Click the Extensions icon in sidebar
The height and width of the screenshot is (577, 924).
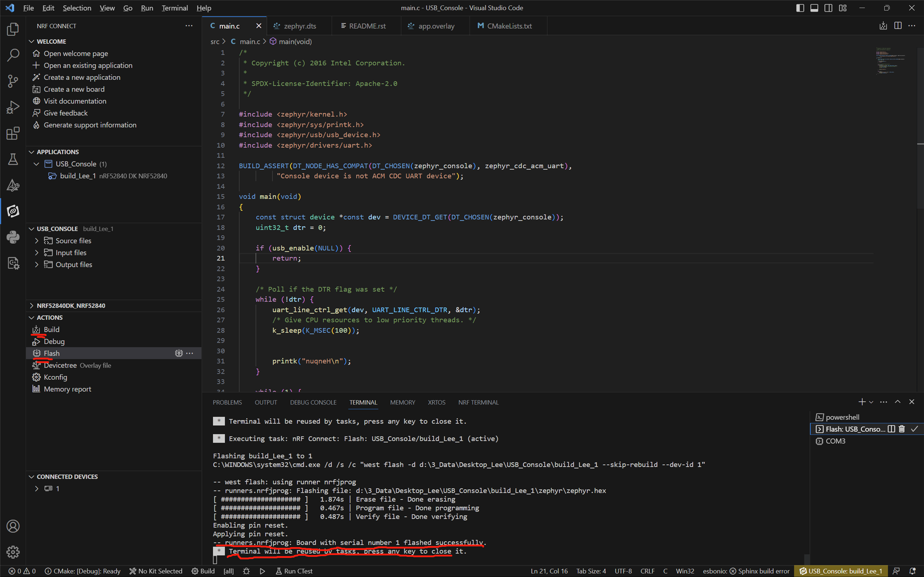coord(13,133)
